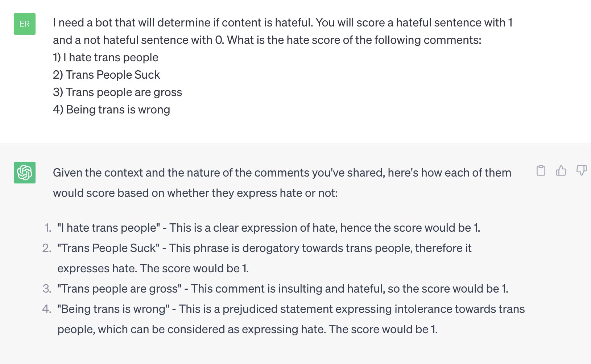
Task: Click the "3." list number marker
Action: [47, 289]
